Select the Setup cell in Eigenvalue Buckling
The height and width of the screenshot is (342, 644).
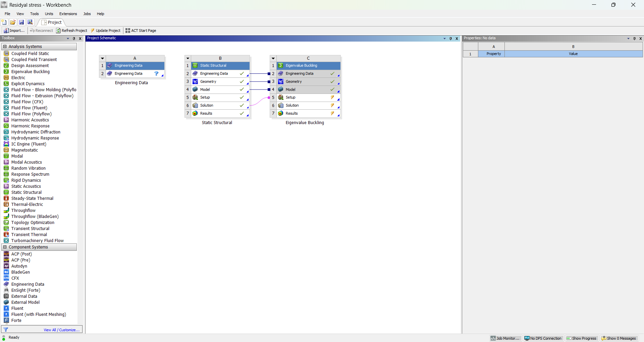[290, 97]
